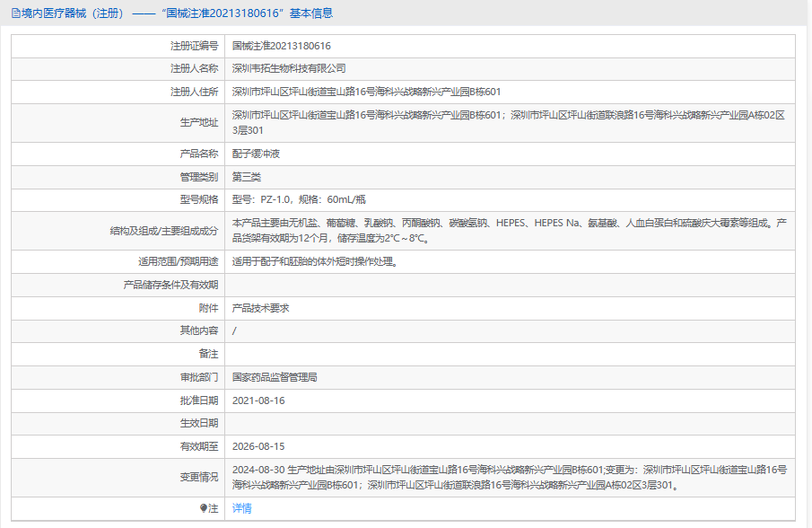Click the empty 生效日期 value cell
812x528 pixels.
point(508,423)
